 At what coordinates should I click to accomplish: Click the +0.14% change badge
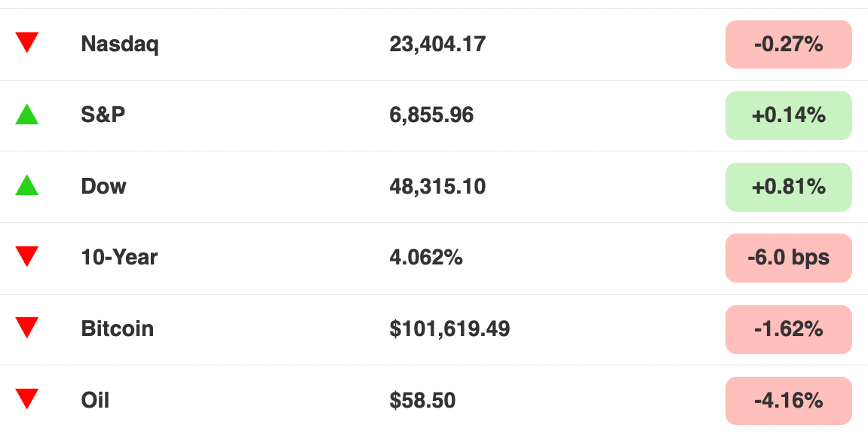[788, 115]
